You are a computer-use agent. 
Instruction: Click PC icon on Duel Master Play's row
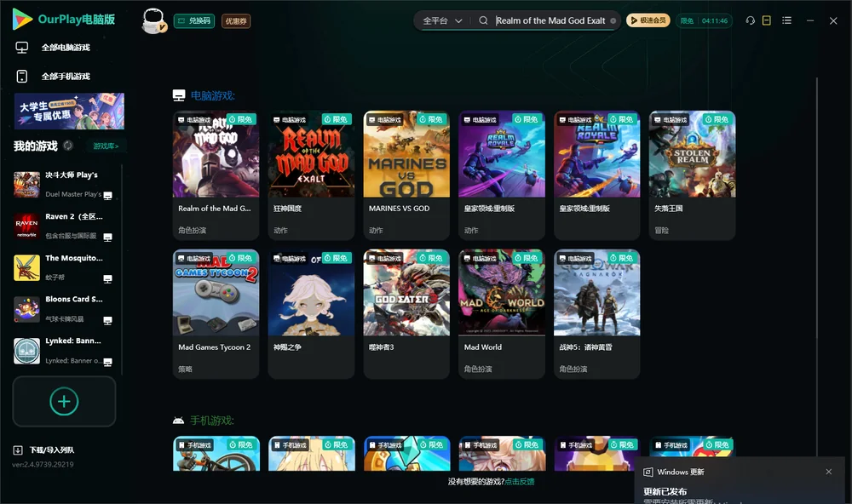pos(107,196)
